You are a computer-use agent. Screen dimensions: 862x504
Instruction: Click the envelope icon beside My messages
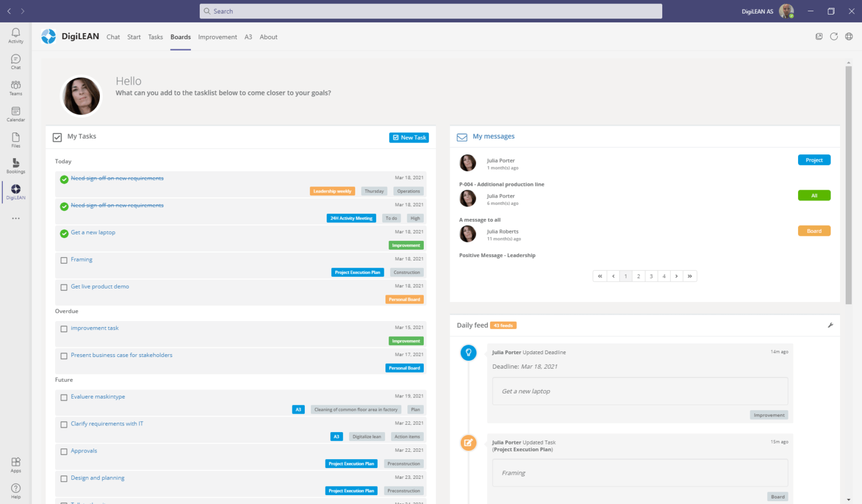click(461, 136)
